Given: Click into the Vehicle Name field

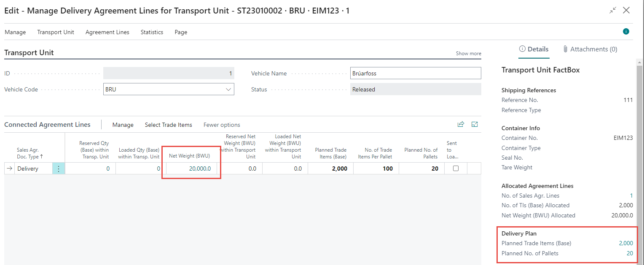Looking at the screenshot, I should 415,73.
